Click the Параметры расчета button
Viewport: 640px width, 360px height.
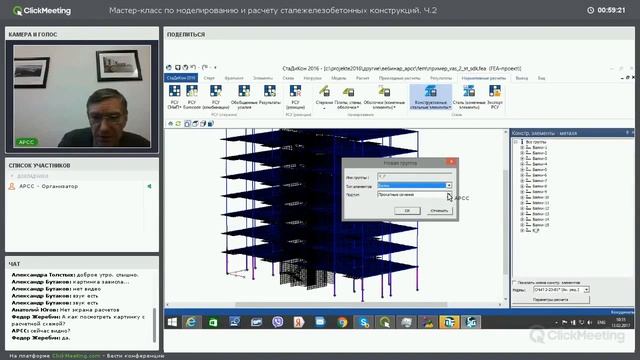tap(551, 300)
